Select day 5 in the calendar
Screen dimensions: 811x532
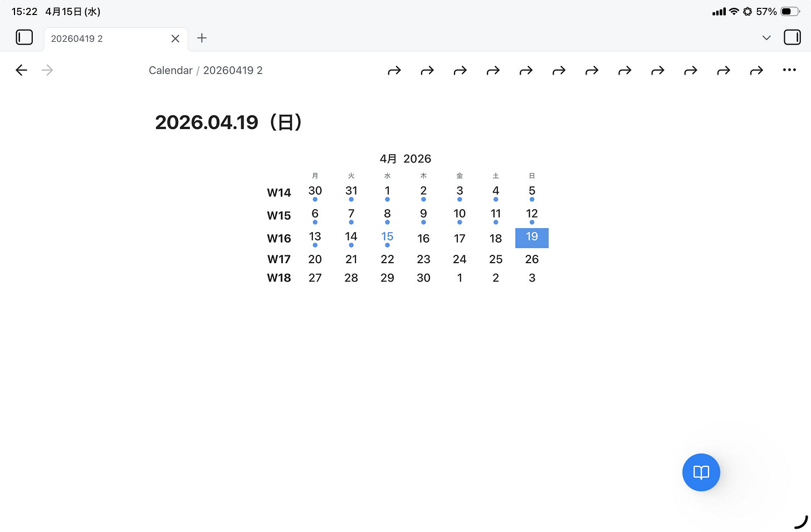coord(532,193)
